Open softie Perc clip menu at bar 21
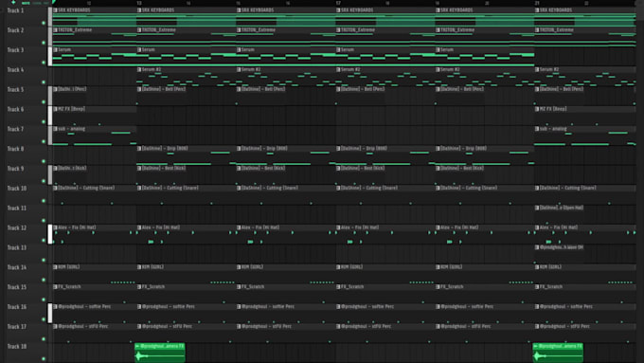644x363 pixels. [x=537, y=306]
